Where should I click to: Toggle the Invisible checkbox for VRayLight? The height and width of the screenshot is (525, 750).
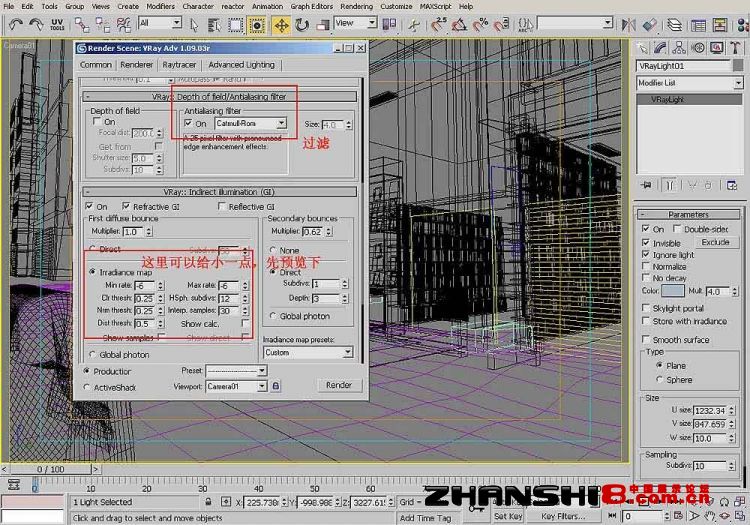click(x=646, y=242)
